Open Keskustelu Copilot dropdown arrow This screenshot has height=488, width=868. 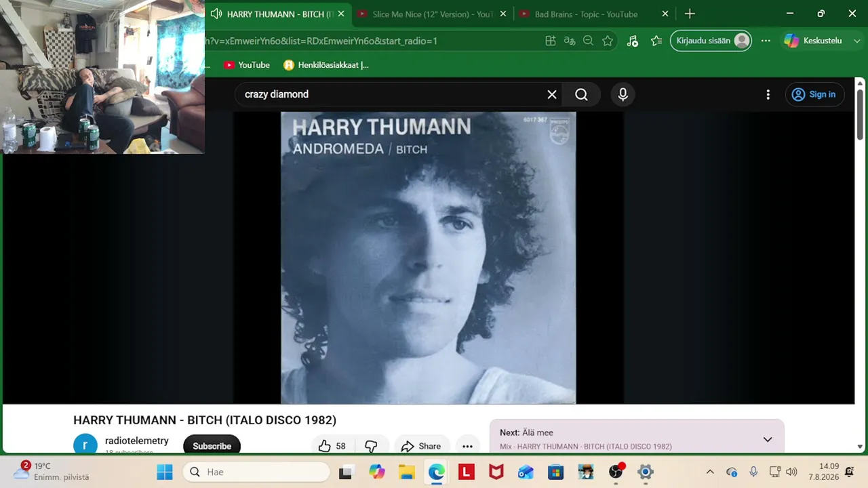point(856,41)
